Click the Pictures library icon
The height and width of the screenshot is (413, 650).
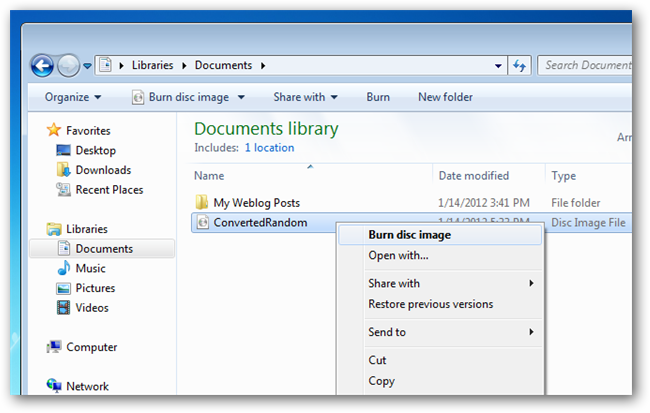[x=63, y=288]
